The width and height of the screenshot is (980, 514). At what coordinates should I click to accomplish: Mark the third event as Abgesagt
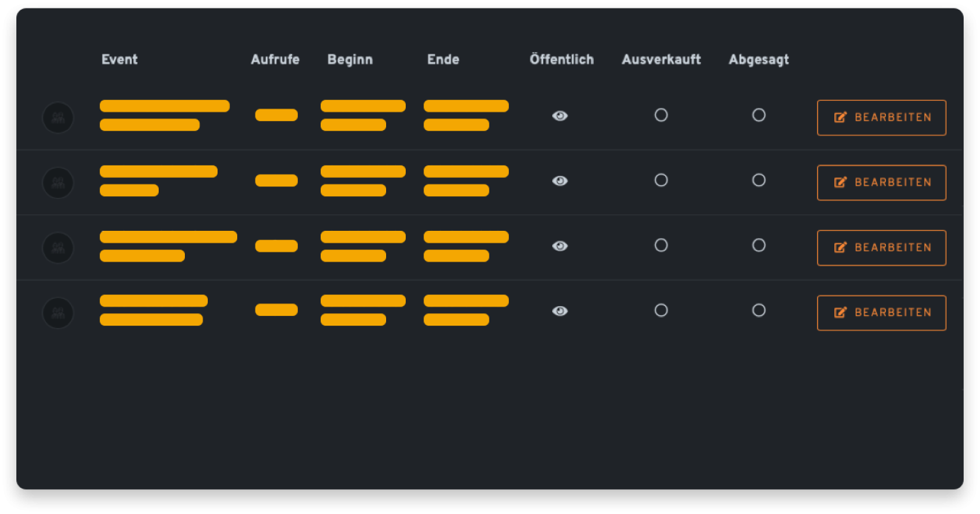coord(759,245)
